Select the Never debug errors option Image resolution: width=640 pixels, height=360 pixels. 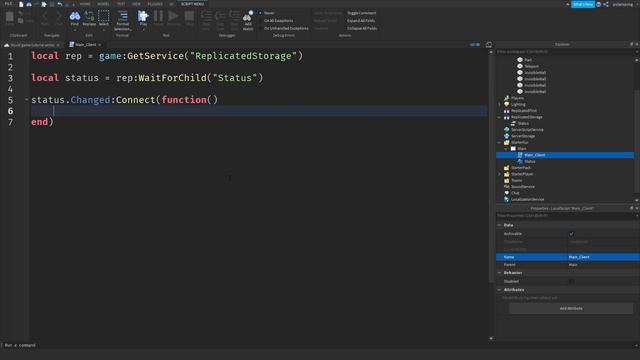(x=269, y=13)
